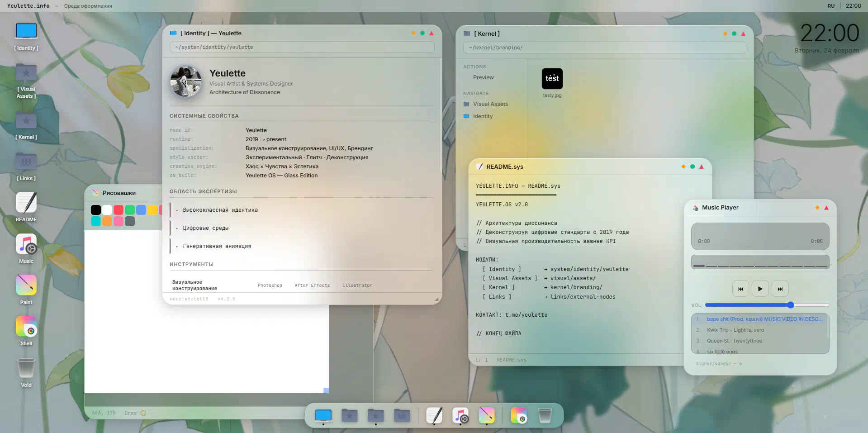Click the RU language indicator

831,6
